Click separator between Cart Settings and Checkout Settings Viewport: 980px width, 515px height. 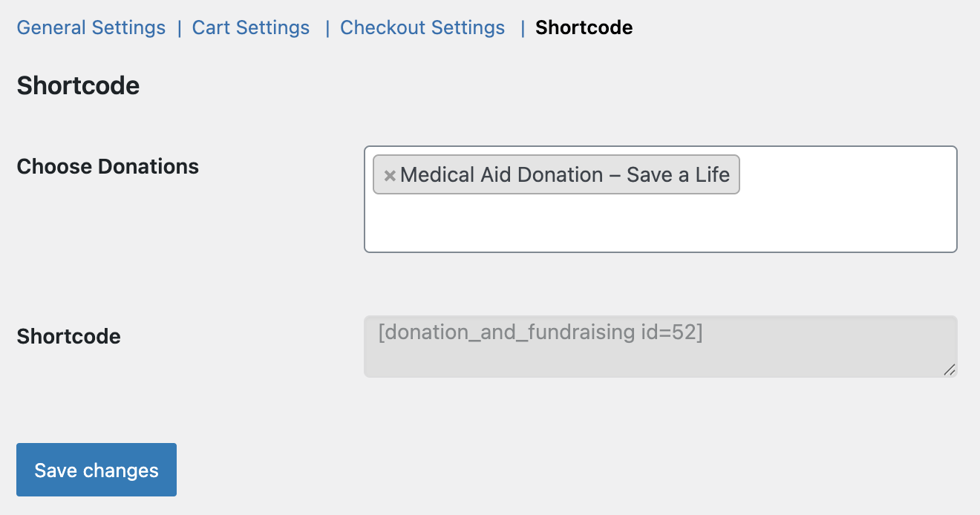pos(327,28)
